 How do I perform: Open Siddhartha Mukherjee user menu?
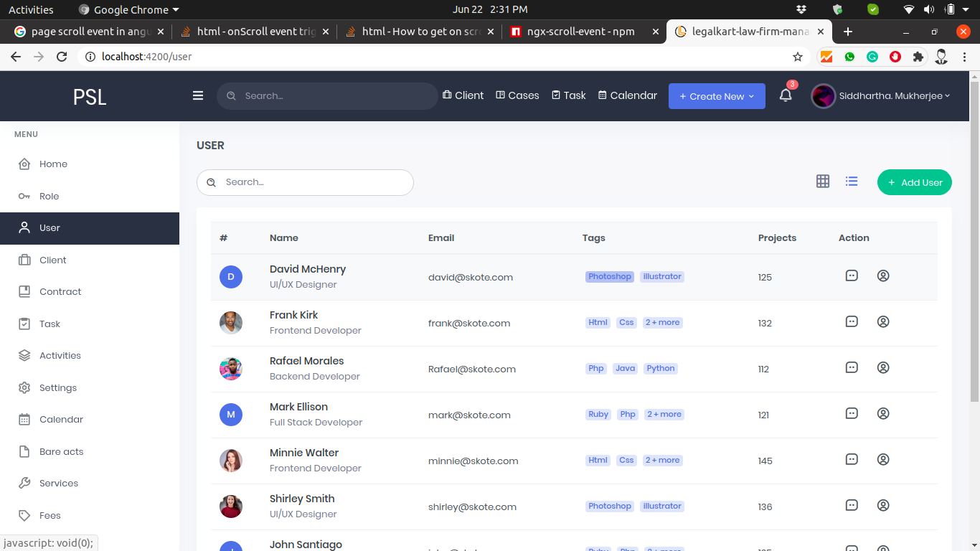(881, 95)
